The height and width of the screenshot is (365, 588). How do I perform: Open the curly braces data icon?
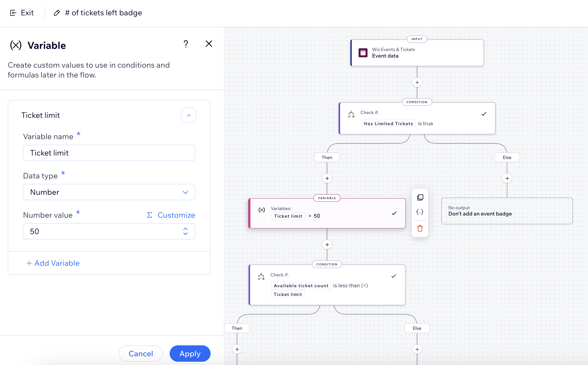[420, 212]
